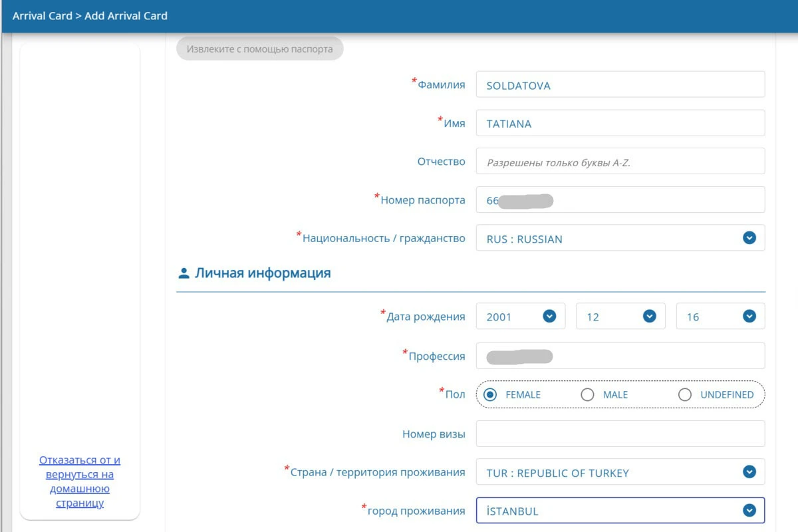The width and height of the screenshot is (798, 532).
Task: Click the person icon beside Личная информация
Action: pyautogui.click(x=184, y=273)
